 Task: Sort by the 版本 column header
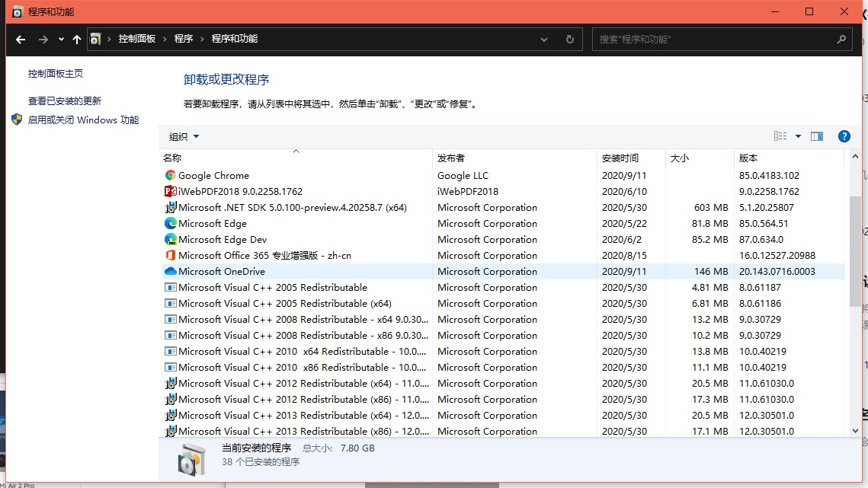coord(789,158)
